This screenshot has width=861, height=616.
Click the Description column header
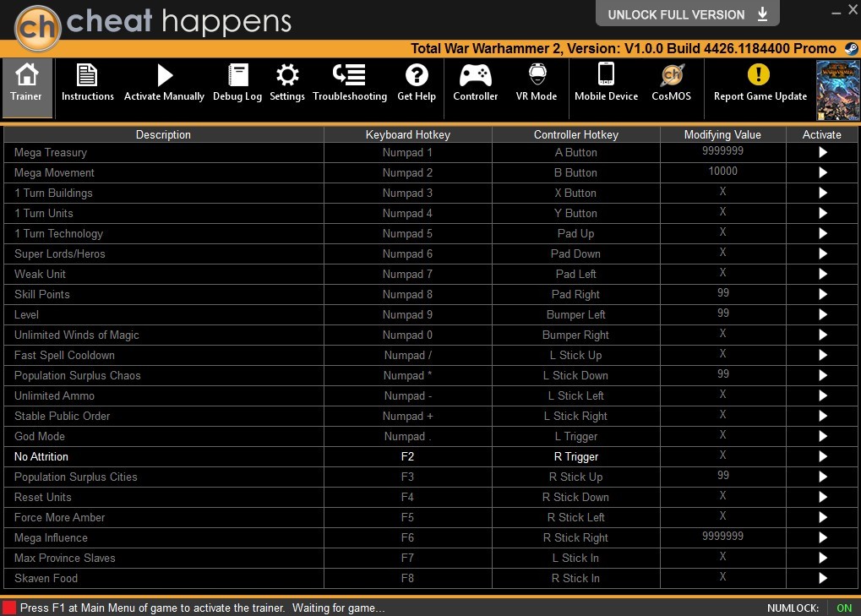point(164,135)
